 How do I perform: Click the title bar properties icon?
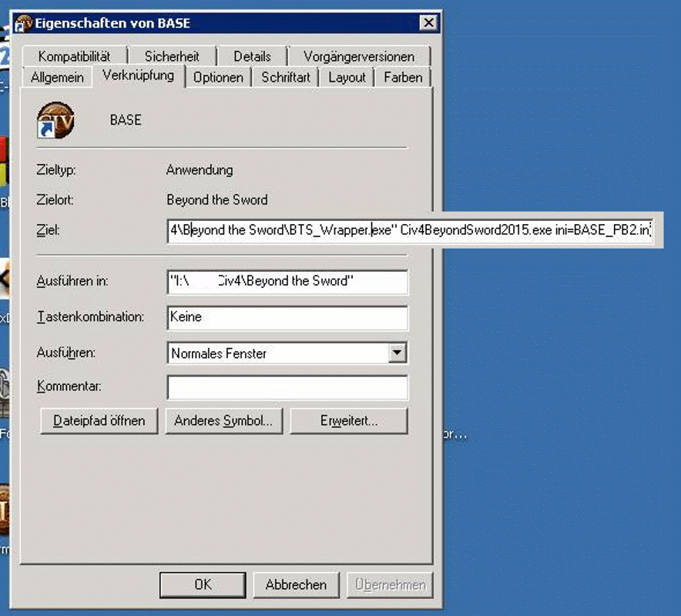(x=23, y=23)
